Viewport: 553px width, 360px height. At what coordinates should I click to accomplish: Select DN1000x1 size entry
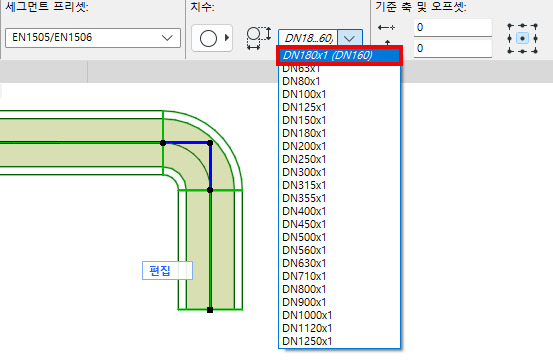pyautogui.click(x=339, y=316)
